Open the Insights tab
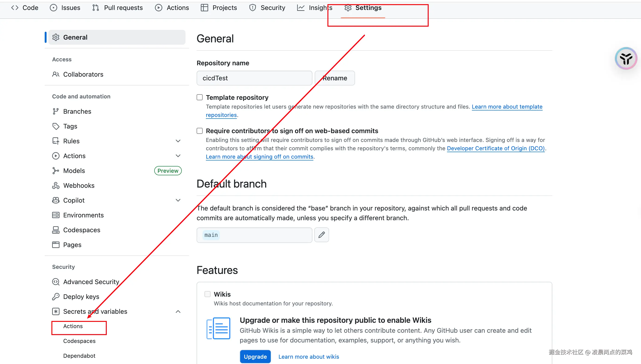The image size is (641, 364). coord(314,8)
